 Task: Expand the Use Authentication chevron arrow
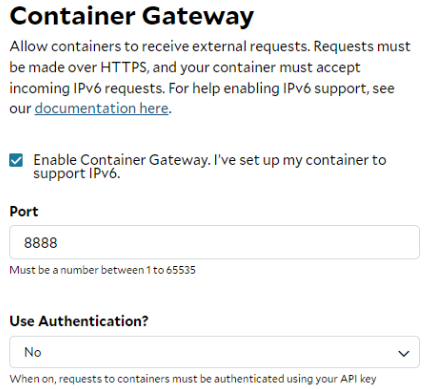pos(404,353)
